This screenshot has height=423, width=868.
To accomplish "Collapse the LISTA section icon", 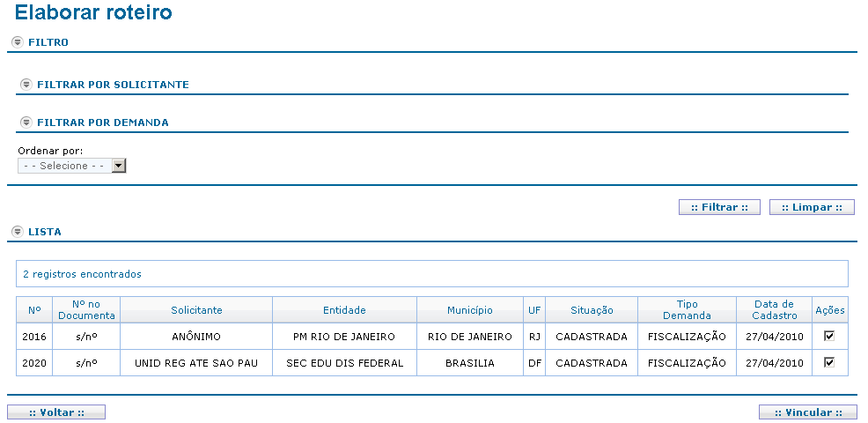I will pyautogui.click(x=18, y=232).
